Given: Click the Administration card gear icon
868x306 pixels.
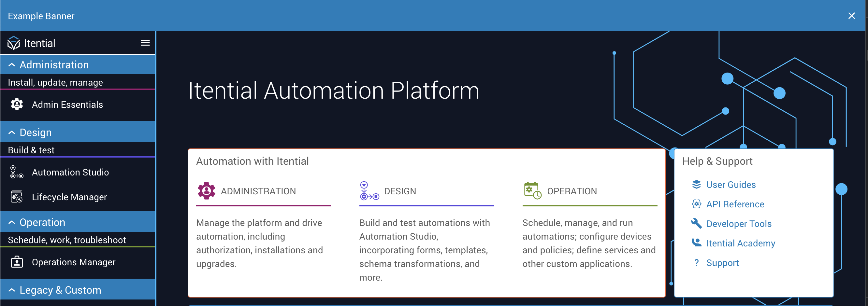Looking at the screenshot, I should point(206,191).
